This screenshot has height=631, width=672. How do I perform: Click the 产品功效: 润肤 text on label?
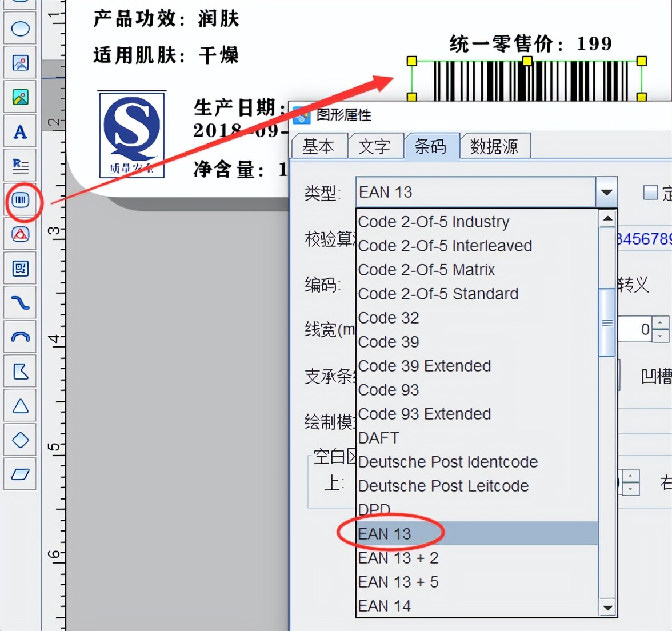pyautogui.click(x=166, y=19)
